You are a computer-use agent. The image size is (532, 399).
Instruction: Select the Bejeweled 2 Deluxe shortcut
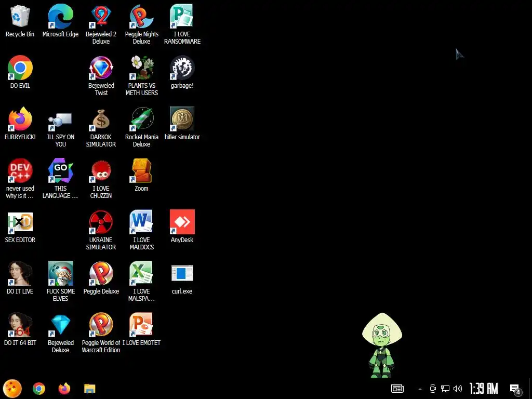click(101, 25)
